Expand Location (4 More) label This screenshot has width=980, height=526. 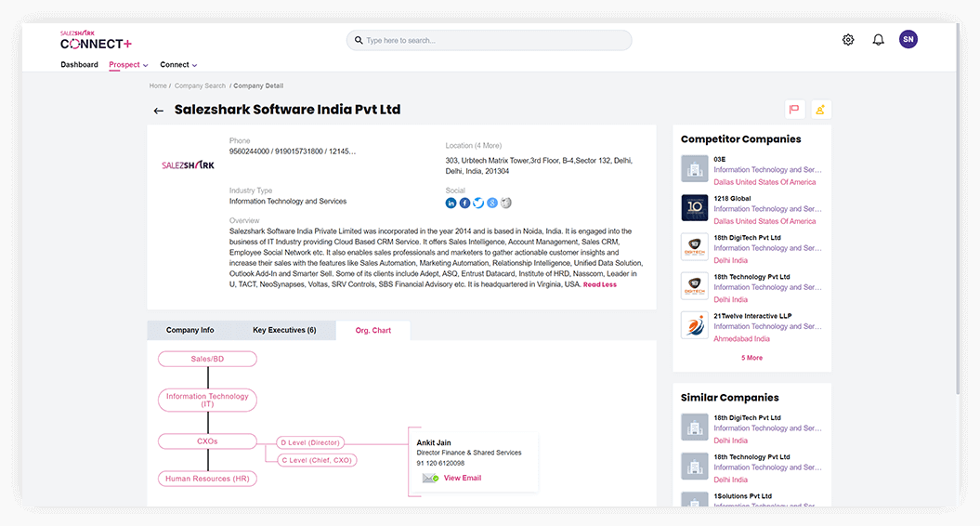coord(473,145)
